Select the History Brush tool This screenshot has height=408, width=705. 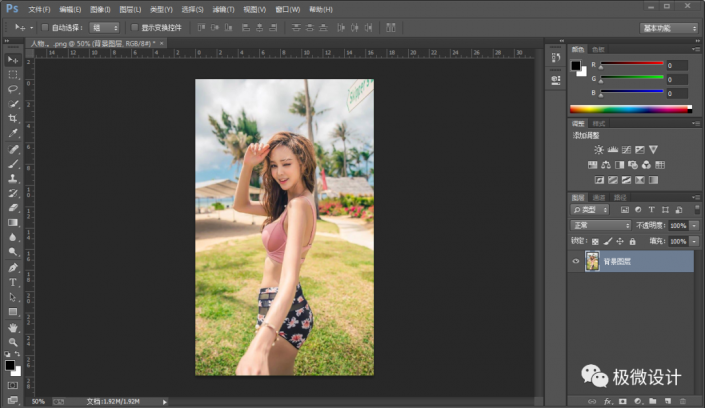(13, 193)
